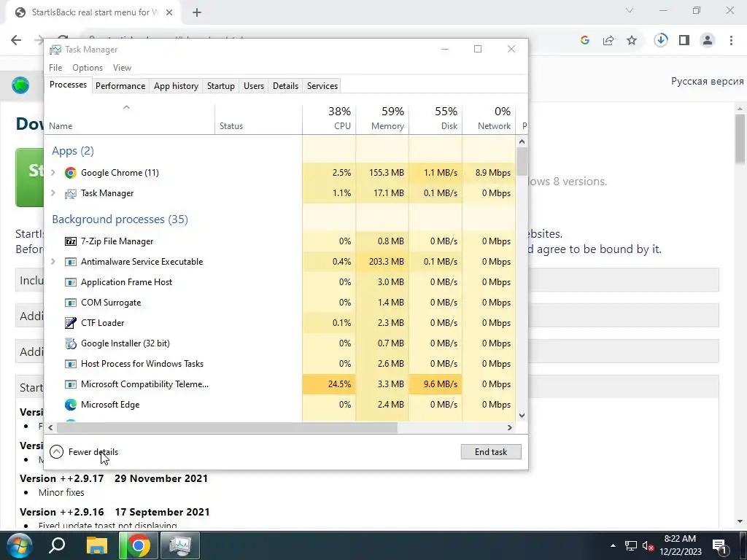Click the network tray icon
Screen dimensions: 747x560
631,545
